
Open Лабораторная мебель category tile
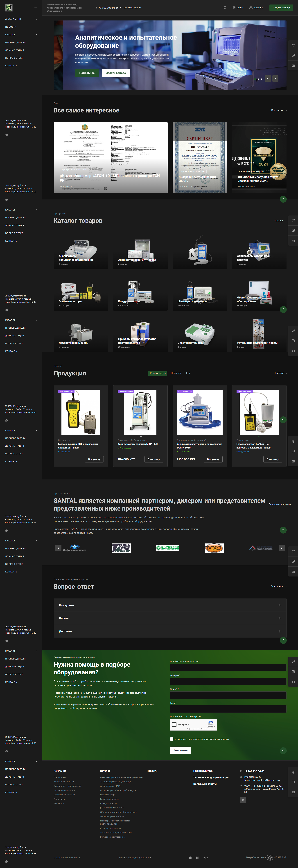point(81,335)
